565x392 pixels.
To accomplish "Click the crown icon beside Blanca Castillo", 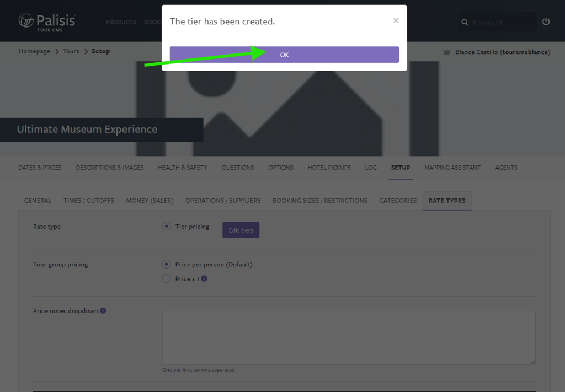I will pyautogui.click(x=446, y=52).
